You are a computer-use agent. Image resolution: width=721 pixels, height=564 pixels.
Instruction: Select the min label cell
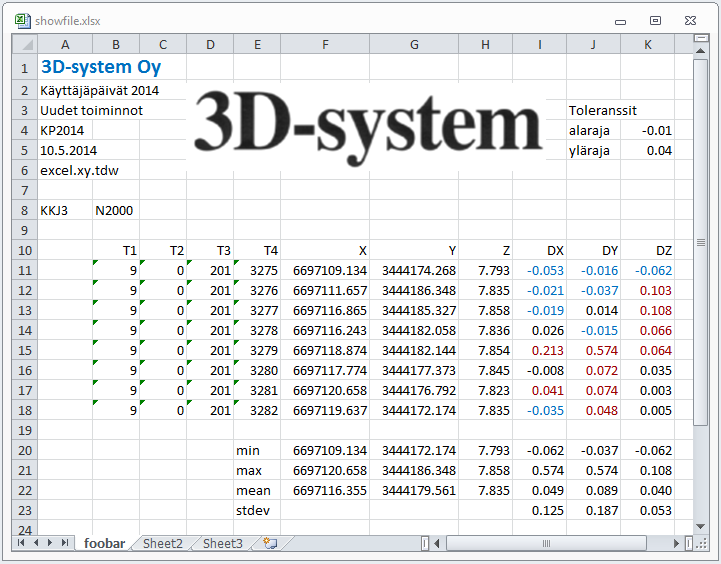pyautogui.click(x=257, y=450)
